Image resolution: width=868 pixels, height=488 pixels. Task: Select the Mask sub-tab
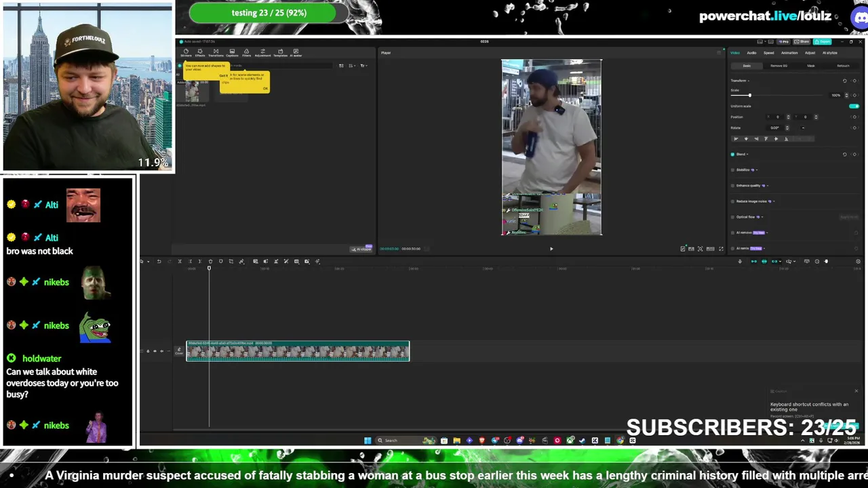[x=811, y=66]
